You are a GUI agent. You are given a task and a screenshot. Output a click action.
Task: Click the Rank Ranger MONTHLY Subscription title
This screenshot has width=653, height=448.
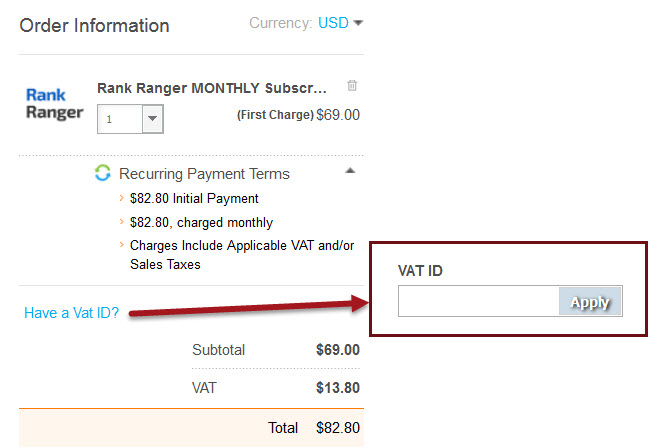(212, 88)
